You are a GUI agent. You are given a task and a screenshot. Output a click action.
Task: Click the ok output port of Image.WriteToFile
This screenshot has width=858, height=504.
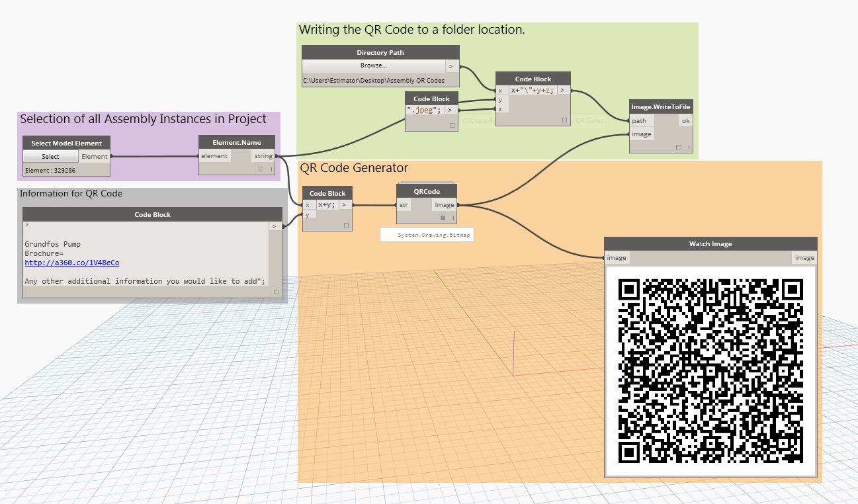(685, 121)
